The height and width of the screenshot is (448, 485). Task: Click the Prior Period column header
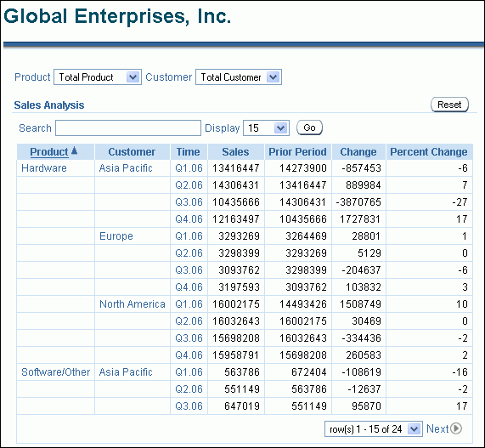297,152
